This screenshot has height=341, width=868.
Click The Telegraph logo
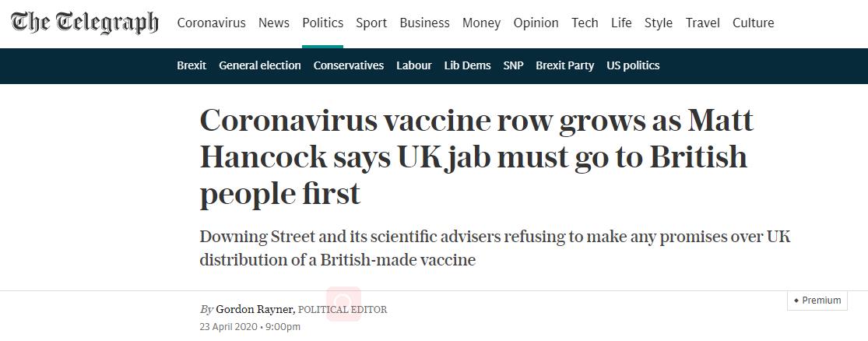point(85,23)
